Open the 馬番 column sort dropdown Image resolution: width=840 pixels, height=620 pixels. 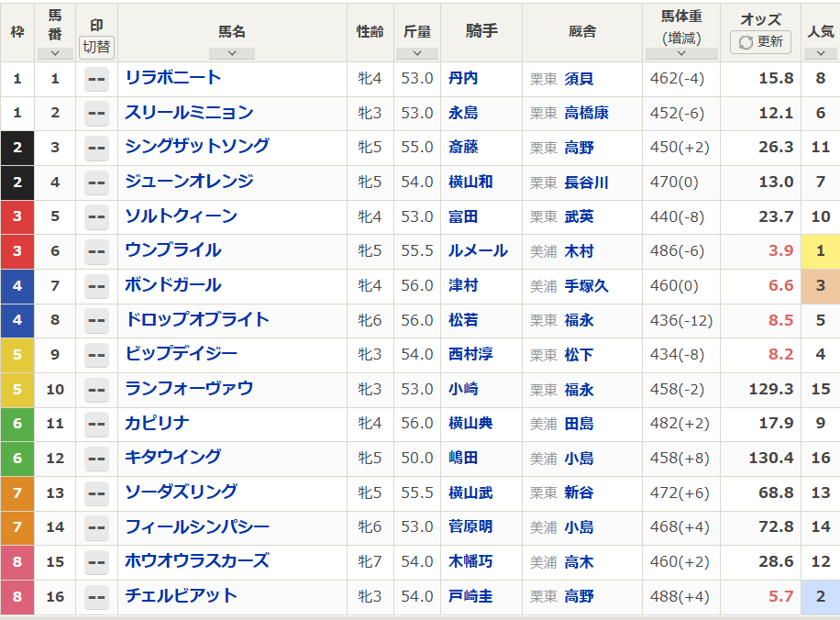(x=55, y=53)
